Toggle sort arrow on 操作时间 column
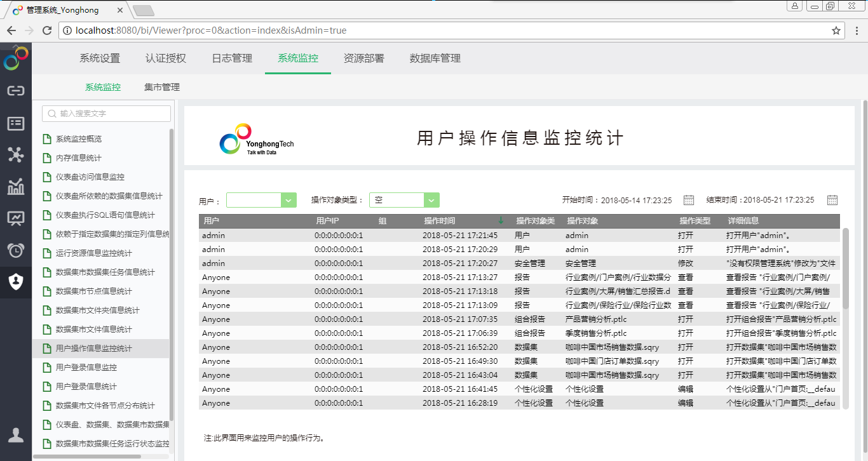868x461 pixels. 501,221
